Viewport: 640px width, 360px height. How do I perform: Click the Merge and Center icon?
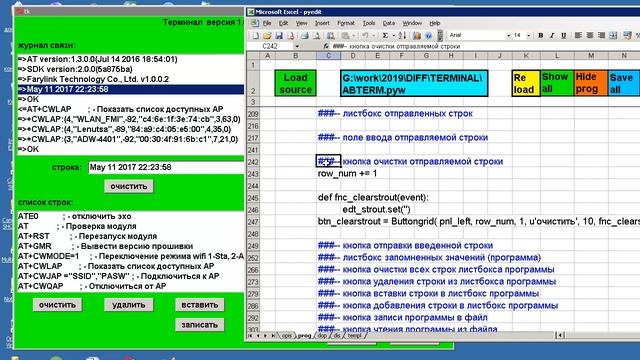click(613, 36)
